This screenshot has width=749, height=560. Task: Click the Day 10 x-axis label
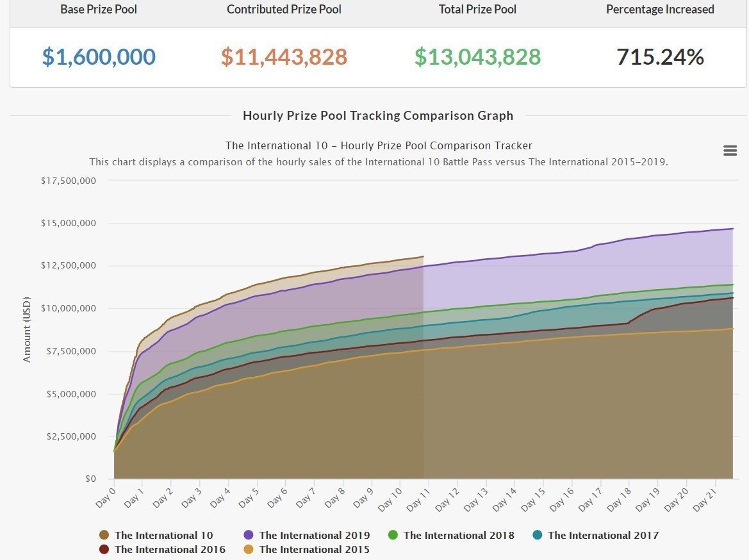click(x=390, y=500)
